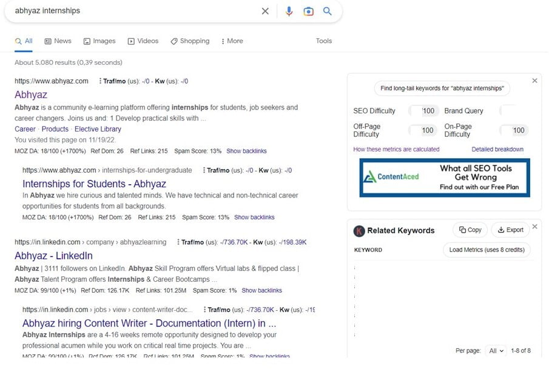The image size is (549, 392).
Task: Open three-dot menu beside internships-for-undergraduate URL
Action: coord(204,170)
